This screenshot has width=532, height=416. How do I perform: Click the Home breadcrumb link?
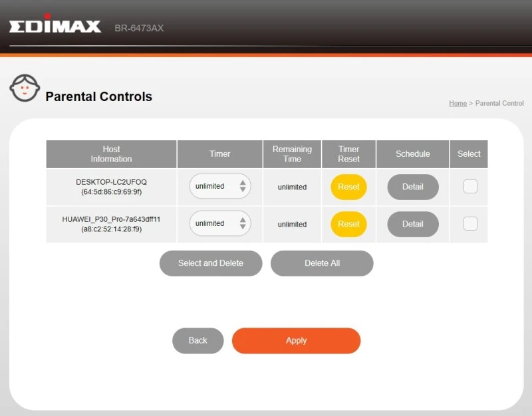(458, 103)
